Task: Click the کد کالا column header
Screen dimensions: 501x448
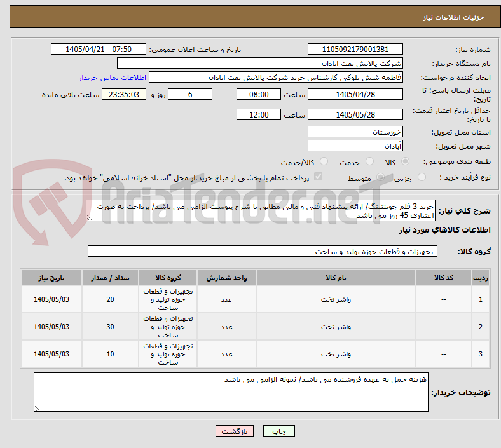Action: (x=444, y=278)
